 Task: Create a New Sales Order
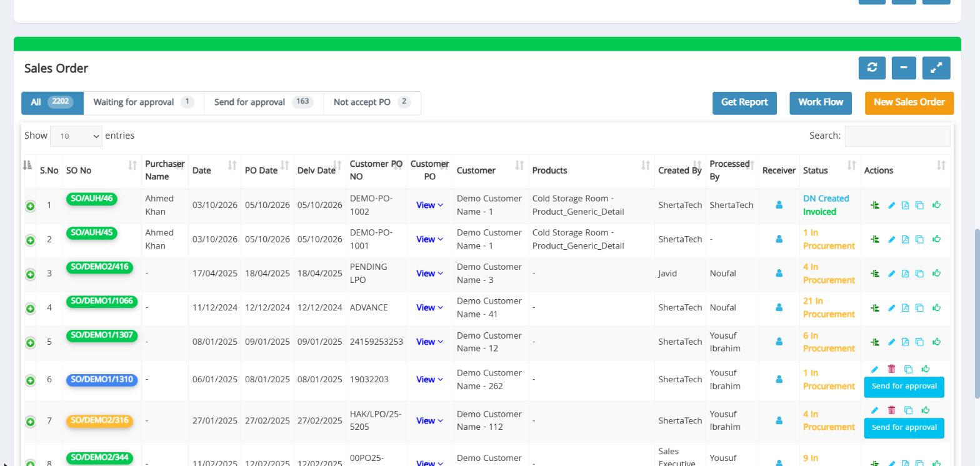click(x=909, y=103)
